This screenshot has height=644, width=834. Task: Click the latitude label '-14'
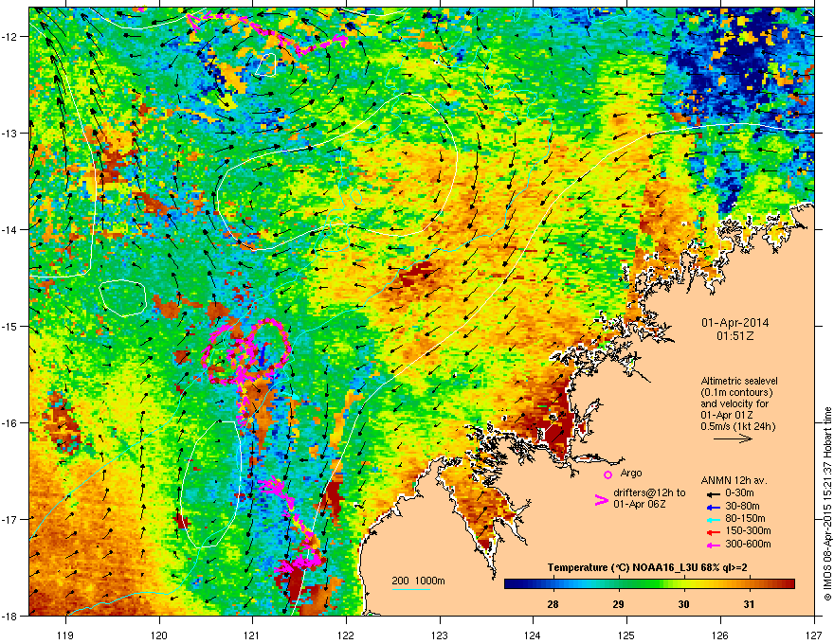coord(10,229)
